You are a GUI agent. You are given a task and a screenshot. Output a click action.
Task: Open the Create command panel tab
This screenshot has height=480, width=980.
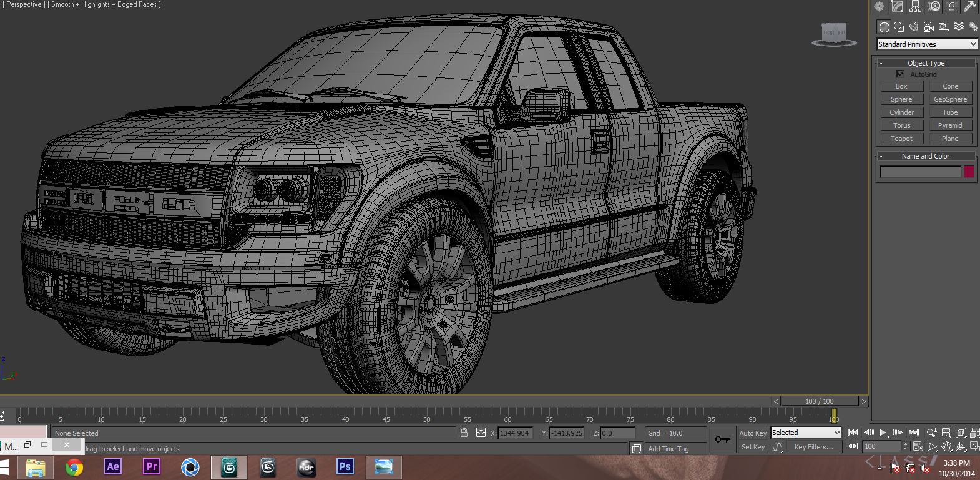click(x=880, y=7)
